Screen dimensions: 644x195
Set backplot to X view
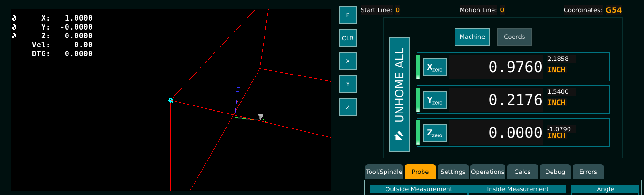(348, 61)
